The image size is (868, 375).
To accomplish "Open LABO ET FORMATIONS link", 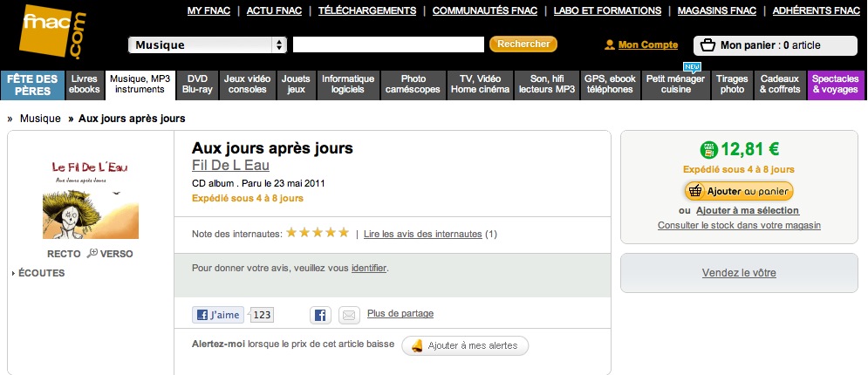I will (607, 10).
